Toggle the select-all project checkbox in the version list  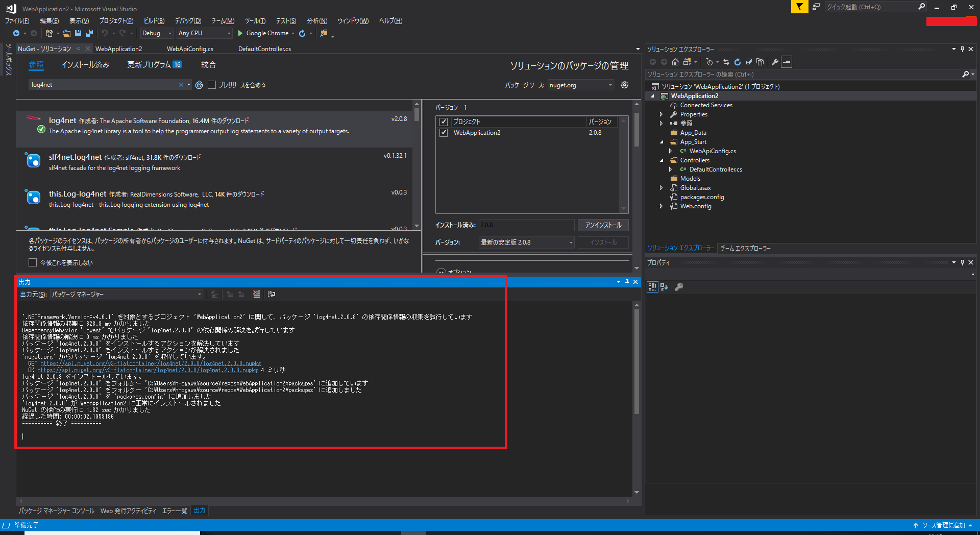444,121
